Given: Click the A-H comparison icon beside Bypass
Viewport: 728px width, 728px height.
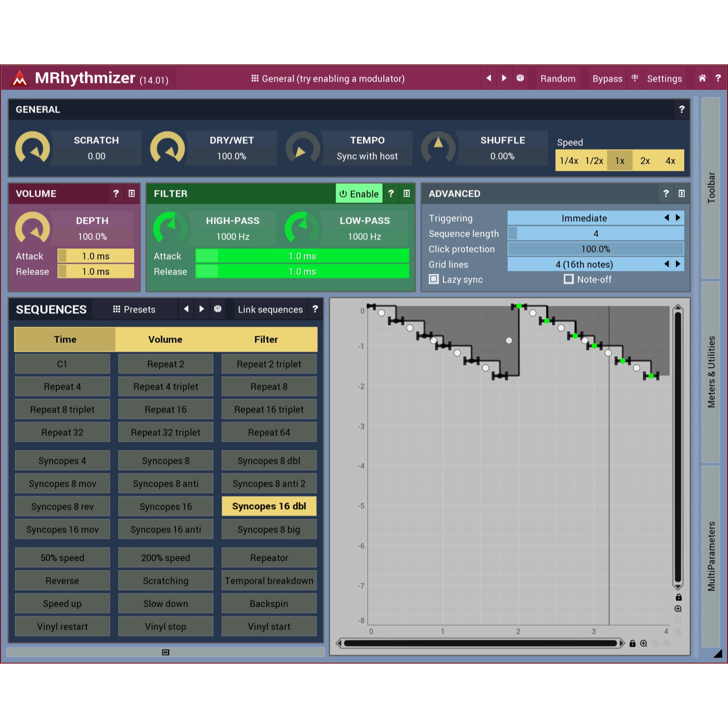Looking at the screenshot, I should point(635,78).
